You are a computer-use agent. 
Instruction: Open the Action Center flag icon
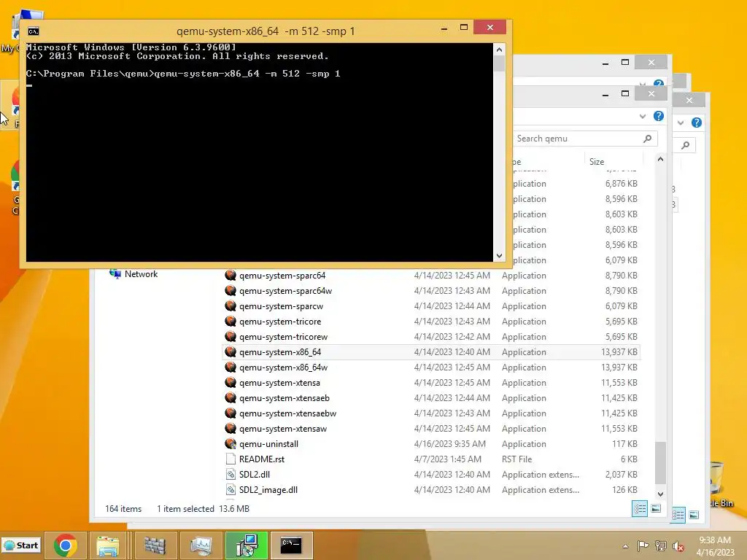tap(643, 545)
